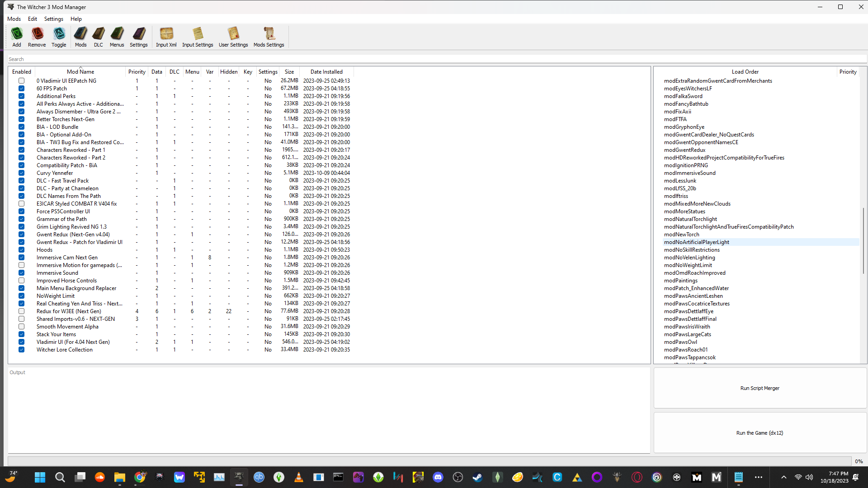
Task: Open Mods Settings toolbar icon
Action: tap(269, 37)
